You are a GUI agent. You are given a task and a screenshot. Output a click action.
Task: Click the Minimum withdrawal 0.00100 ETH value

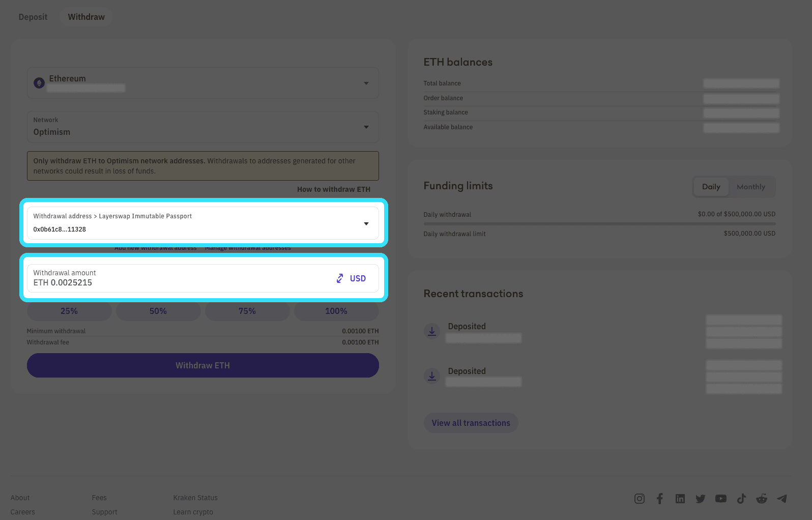click(x=360, y=331)
